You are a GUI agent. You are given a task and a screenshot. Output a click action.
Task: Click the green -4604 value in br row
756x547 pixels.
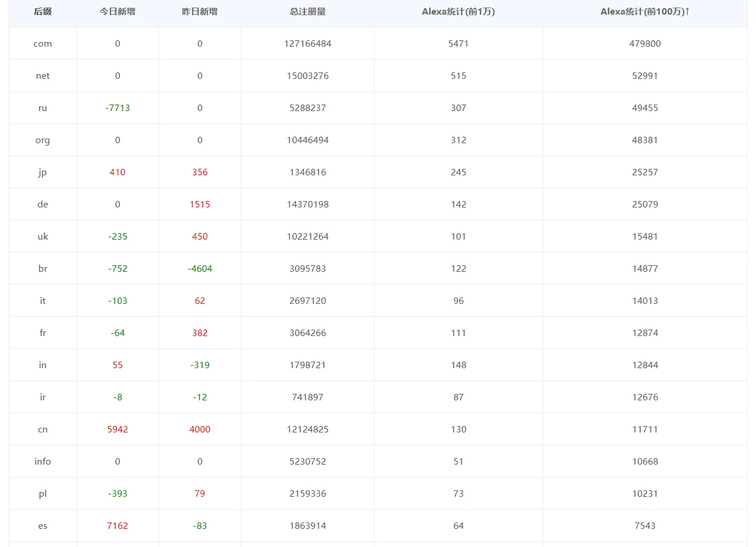200,269
